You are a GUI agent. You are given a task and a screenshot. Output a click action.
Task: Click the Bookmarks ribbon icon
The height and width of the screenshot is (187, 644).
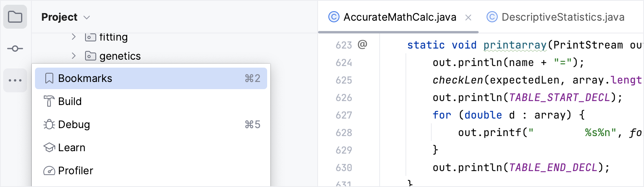point(49,78)
